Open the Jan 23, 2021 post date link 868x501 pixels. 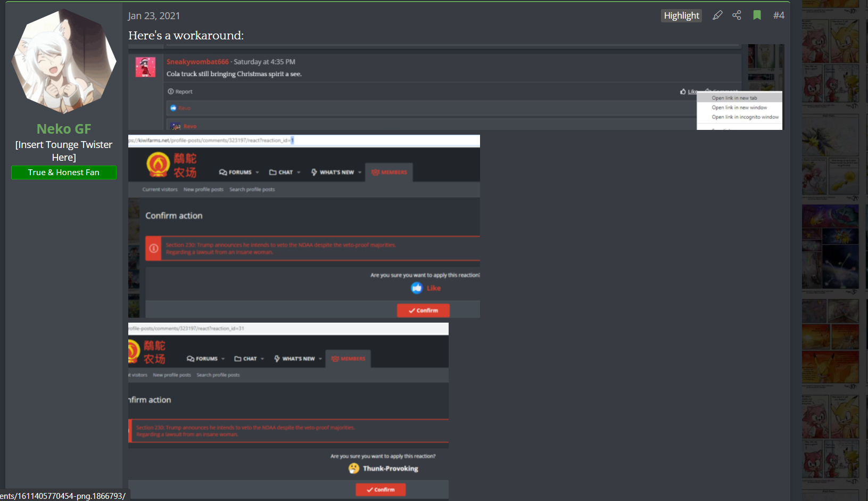click(154, 16)
